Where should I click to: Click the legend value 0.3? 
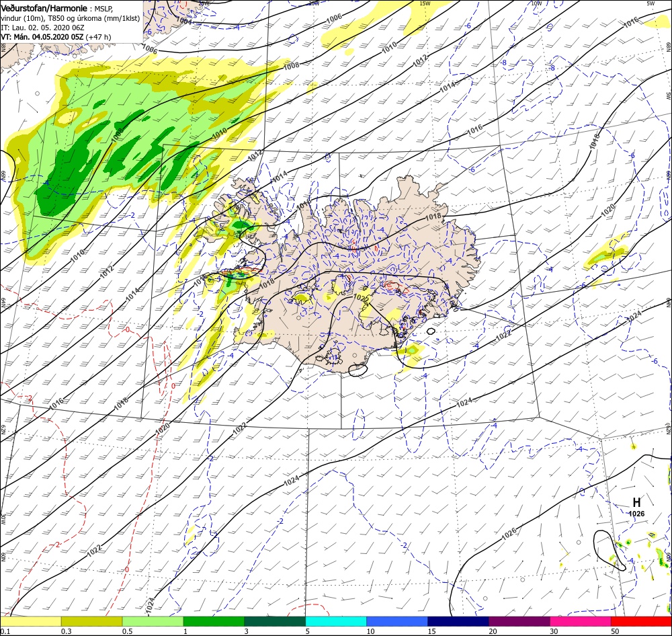pyautogui.click(x=66, y=631)
